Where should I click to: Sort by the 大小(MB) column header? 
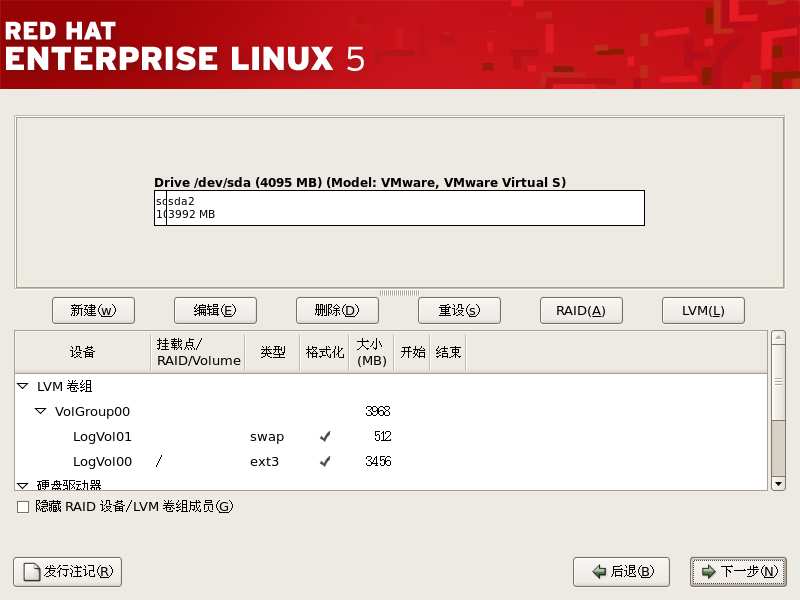click(371, 352)
